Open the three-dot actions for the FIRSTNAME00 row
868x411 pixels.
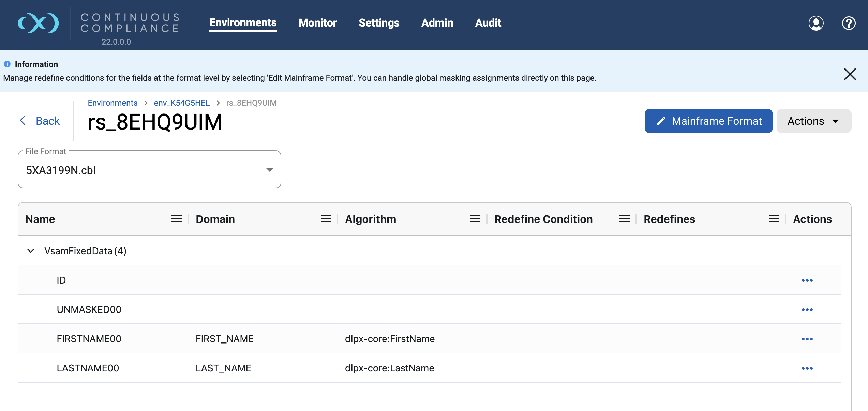click(x=807, y=339)
